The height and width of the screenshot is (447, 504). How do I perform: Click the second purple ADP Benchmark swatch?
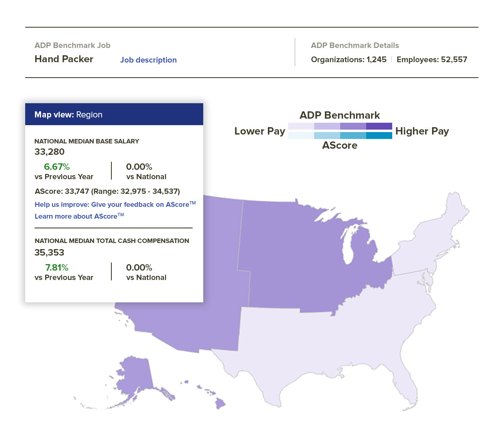pyautogui.click(x=327, y=126)
